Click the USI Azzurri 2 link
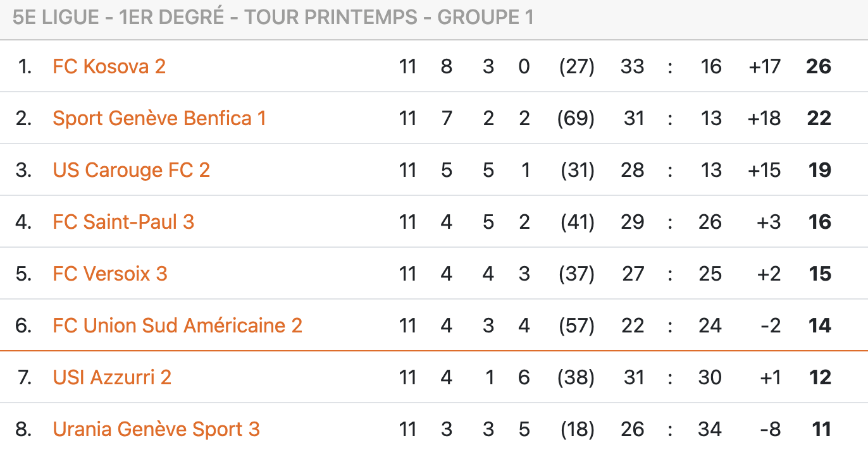 point(112,377)
